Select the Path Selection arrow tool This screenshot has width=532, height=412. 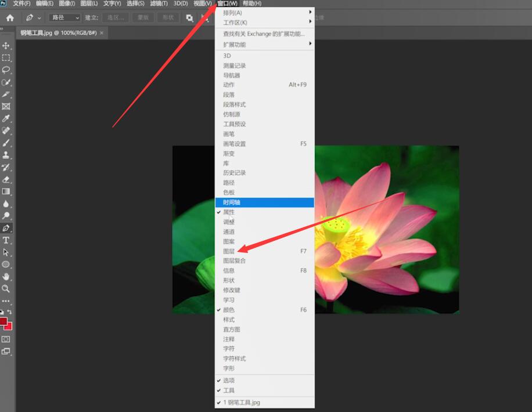click(x=6, y=252)
